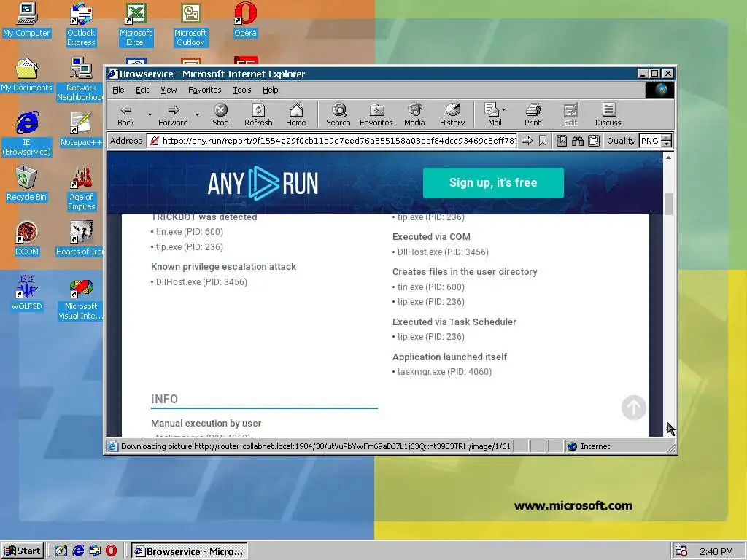Open the bookmarks book icon
The height and width of the screenshot is (560, 747).
(562, 141)
